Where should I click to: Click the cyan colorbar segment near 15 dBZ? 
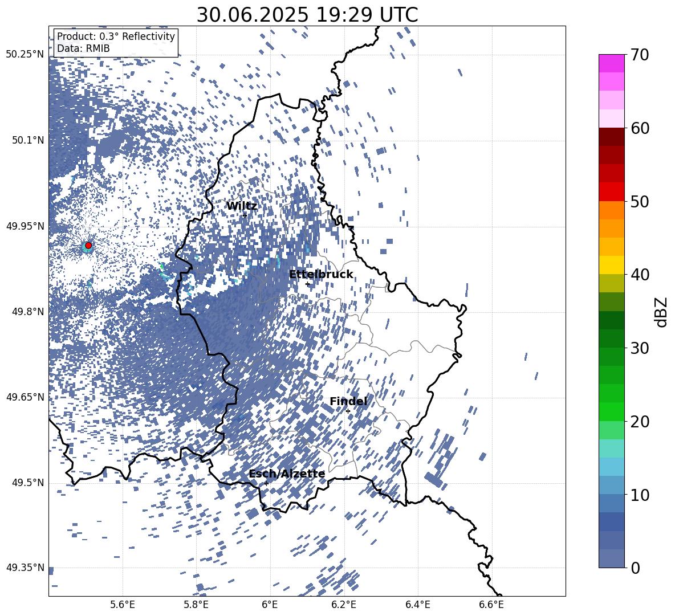(x=612, y=448)
